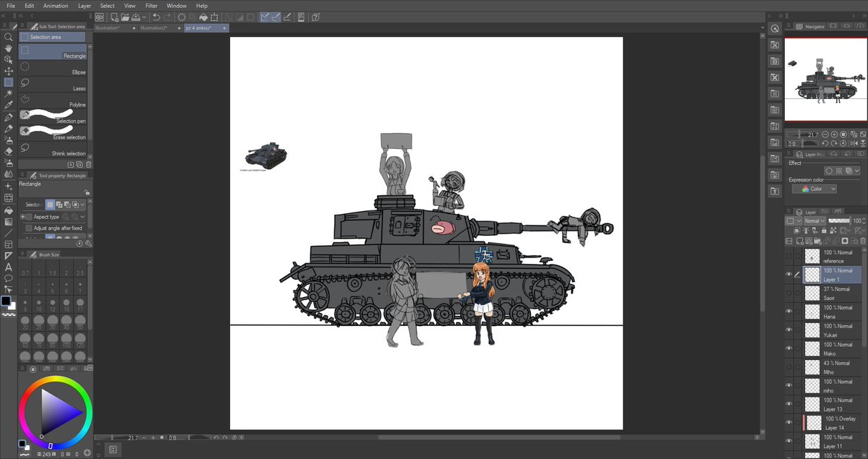This screenshot has height=459, width=868.
Task: Choose the Lasso selection sub tool
Action: click(52, 85)
